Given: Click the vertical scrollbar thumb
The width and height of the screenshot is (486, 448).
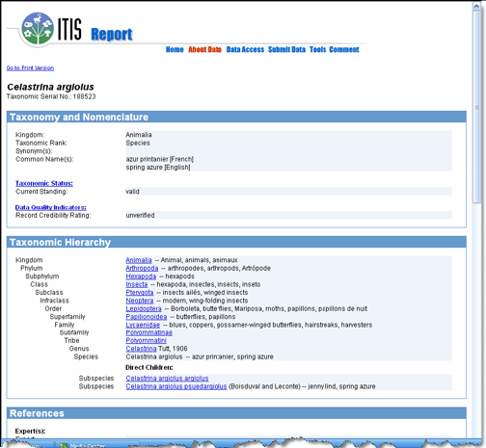Looking at the screenshot, I should click(476, 107).
